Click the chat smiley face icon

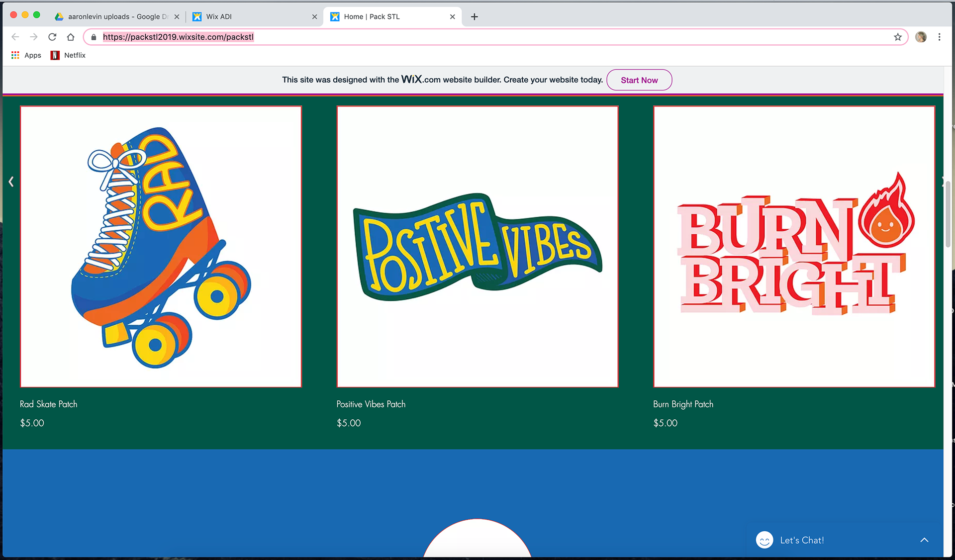point(764,540)
